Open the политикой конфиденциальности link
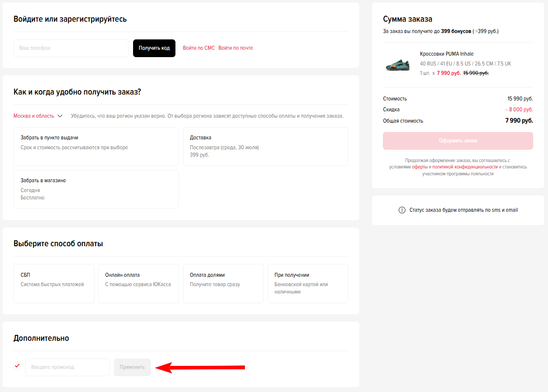Viewport: 548px width, 392px height. click(x=465, y=167)
